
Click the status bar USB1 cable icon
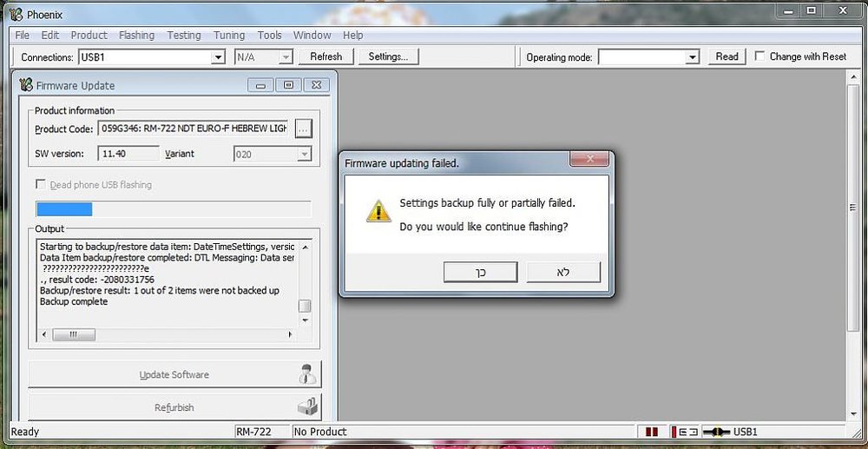[x=716, y=432]
